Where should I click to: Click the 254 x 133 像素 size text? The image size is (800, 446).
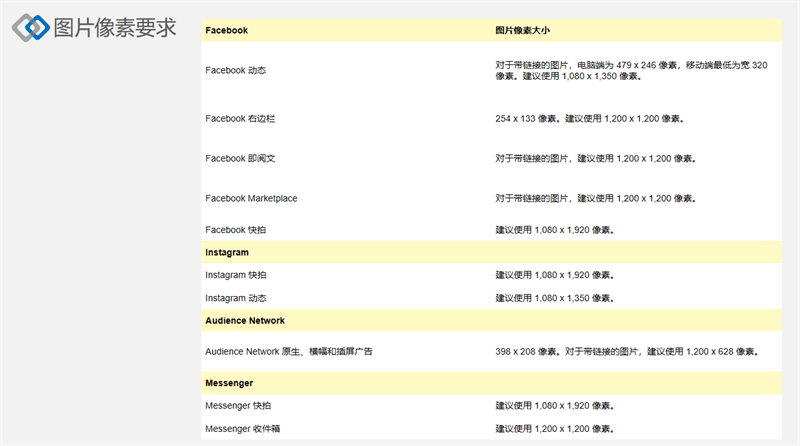tap(589, 118)
